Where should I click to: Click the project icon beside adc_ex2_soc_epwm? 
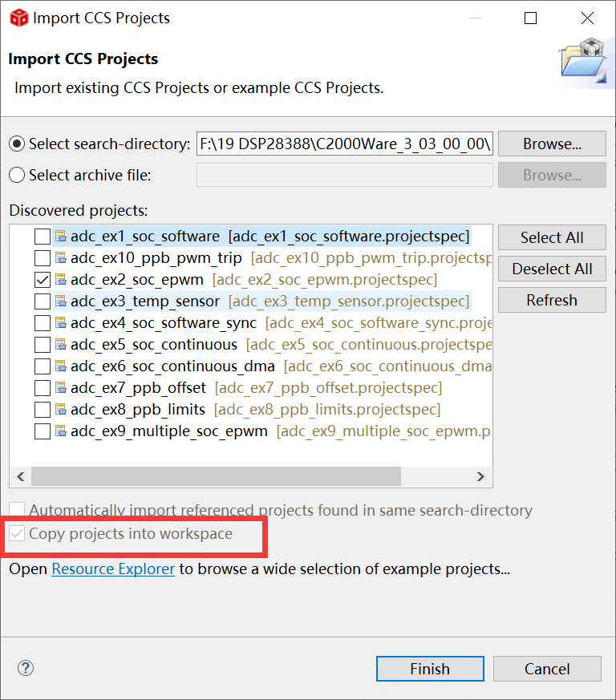(61, 280)
